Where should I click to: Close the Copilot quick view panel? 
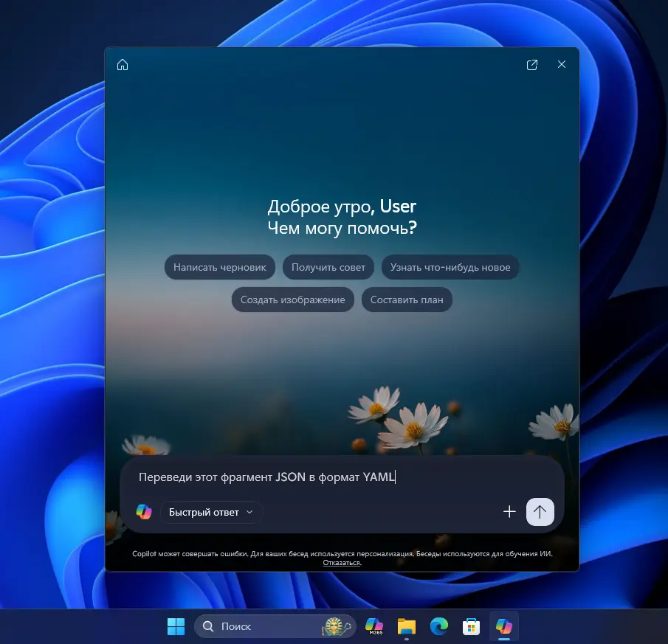tap(562, 65)
